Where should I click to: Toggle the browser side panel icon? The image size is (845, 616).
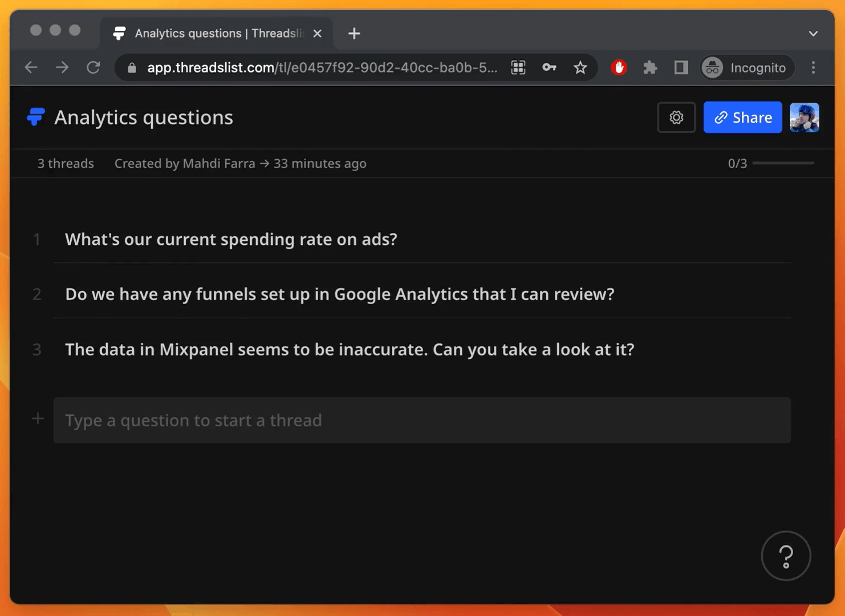[x=681, y=68]
